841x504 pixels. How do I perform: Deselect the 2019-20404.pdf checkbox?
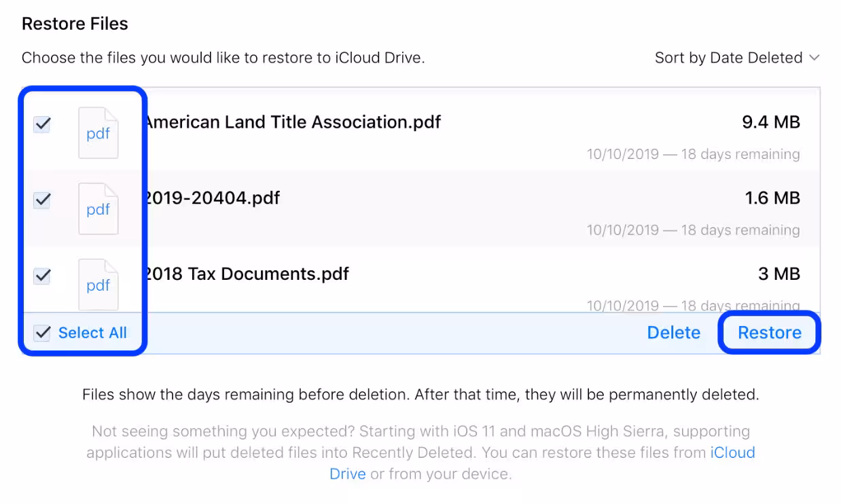[x=42, y=200]
